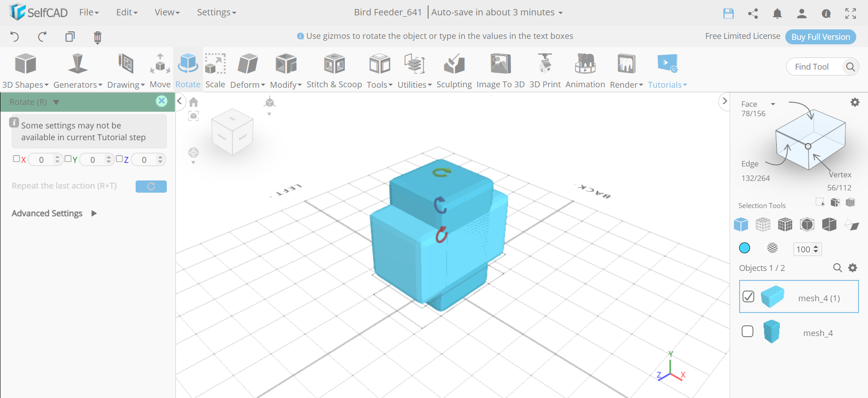Open the Auto-save dropdown
Image resolution: width=868 pixels, height=398 pixels.
pos(497,13)
